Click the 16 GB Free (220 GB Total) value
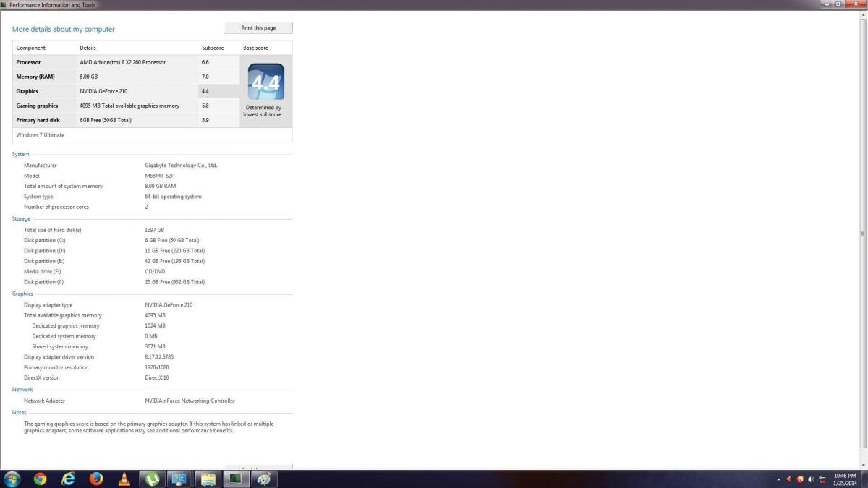Screen dimensions: 868x488 click(x=174, y=251)
